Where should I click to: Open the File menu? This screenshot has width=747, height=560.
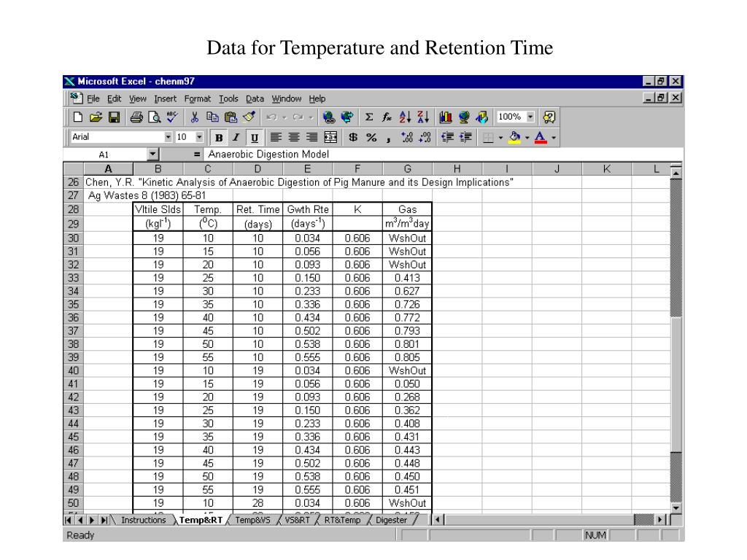[x=93, y=98]
